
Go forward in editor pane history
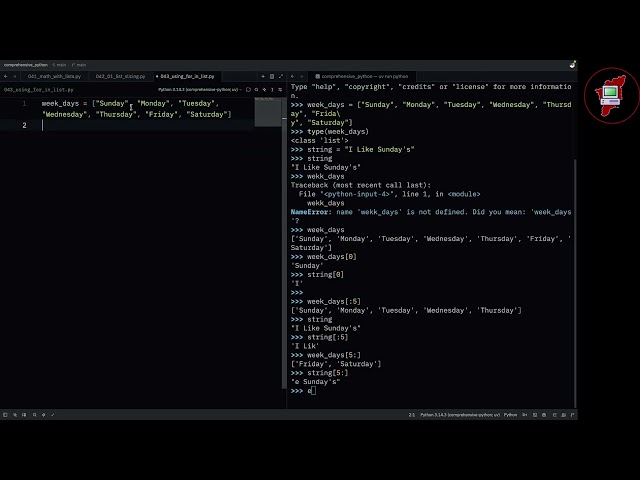15,76
